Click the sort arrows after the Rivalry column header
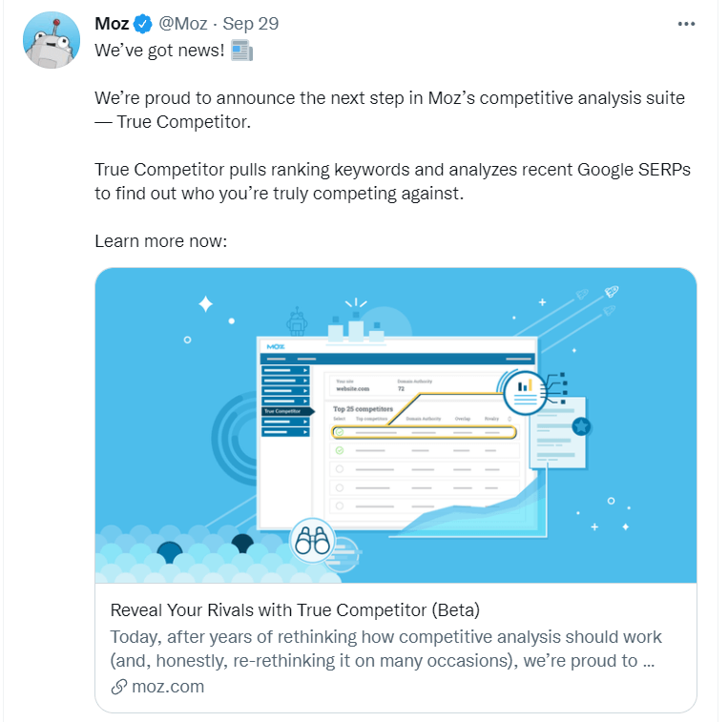Viewport: 728px width, 722px height. coord(510,419)
